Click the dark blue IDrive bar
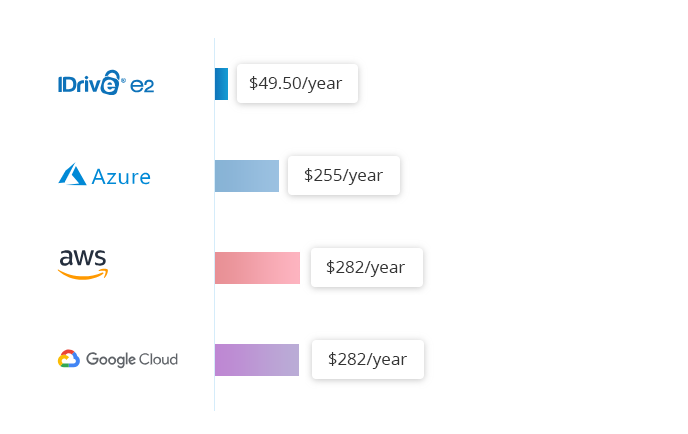The width and height of the screenshot is (688, 434). (x=221, y=84)
